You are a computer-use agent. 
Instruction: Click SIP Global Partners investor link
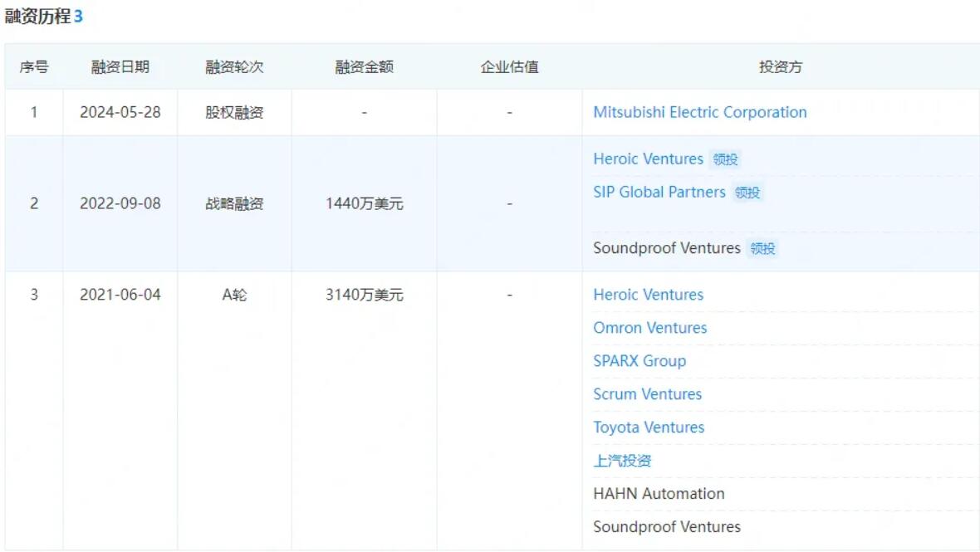[659, 193]
